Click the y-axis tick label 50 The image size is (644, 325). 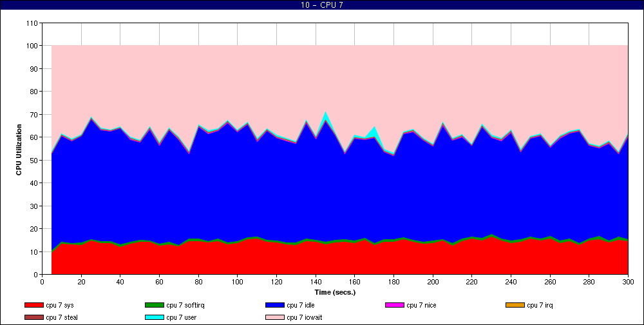pos(35,160)
